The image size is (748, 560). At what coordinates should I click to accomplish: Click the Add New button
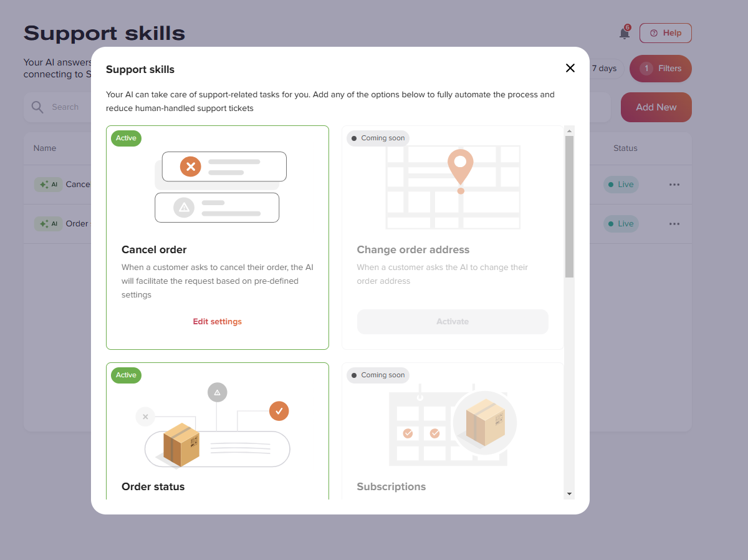click(x=656, y=107)
